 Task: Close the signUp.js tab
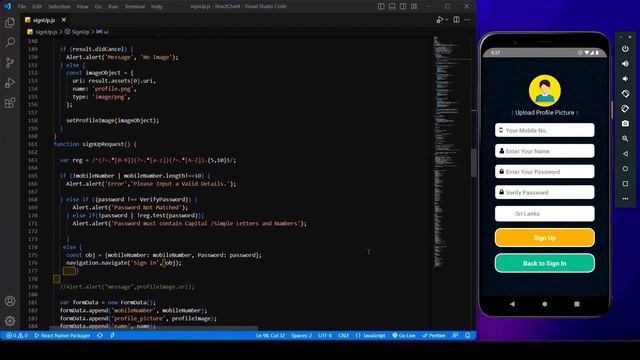point(64,20)
